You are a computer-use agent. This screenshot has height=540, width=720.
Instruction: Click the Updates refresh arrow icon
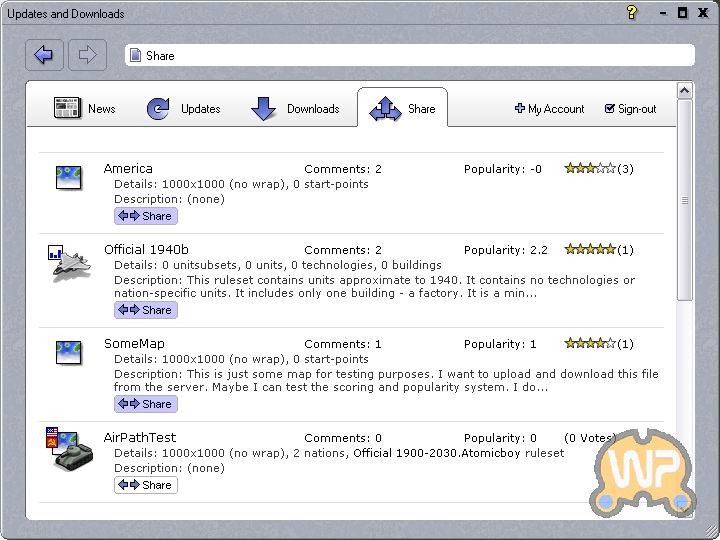[x=158, y=109]
